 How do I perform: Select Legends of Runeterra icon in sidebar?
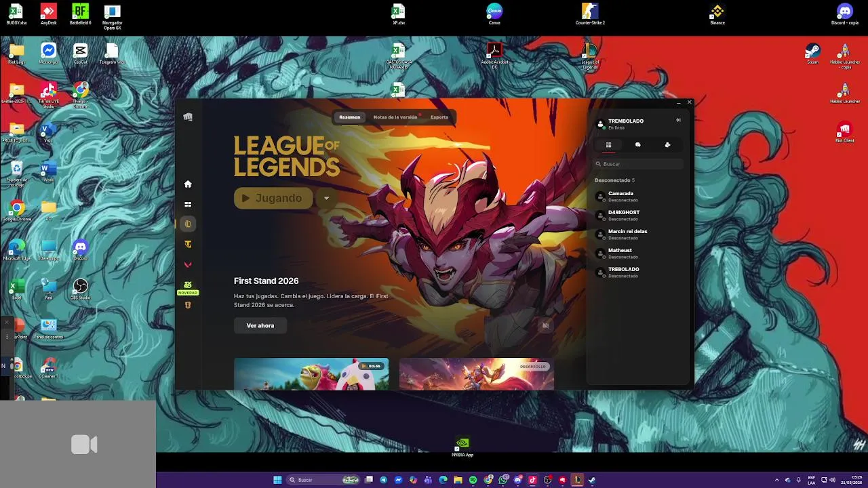click(x=188, y=305)
